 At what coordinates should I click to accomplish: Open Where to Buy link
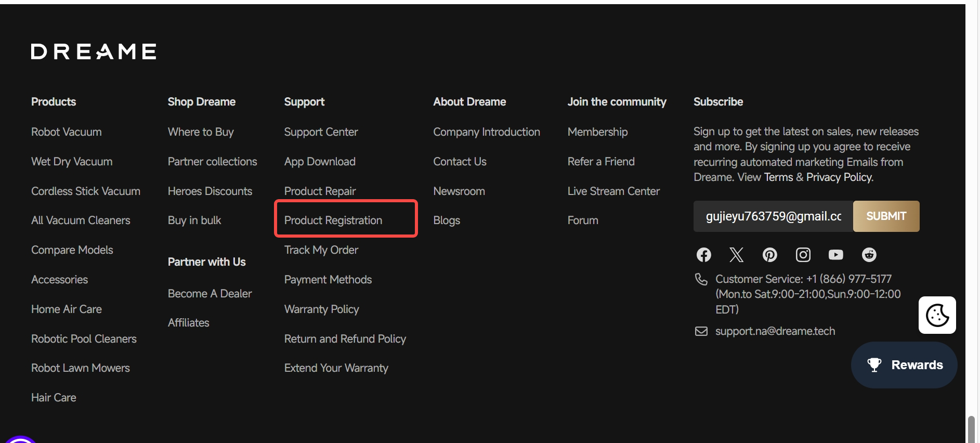201,132
